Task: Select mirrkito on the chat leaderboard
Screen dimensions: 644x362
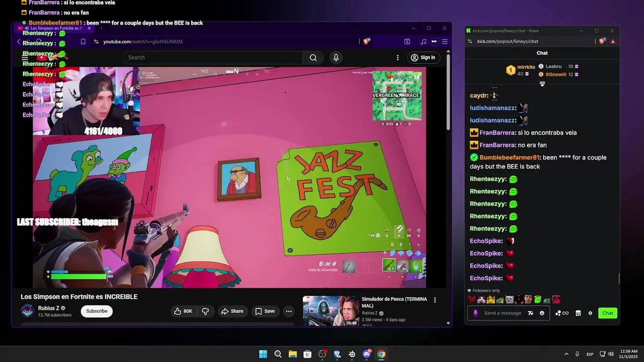Action: (x=526, y=67)
